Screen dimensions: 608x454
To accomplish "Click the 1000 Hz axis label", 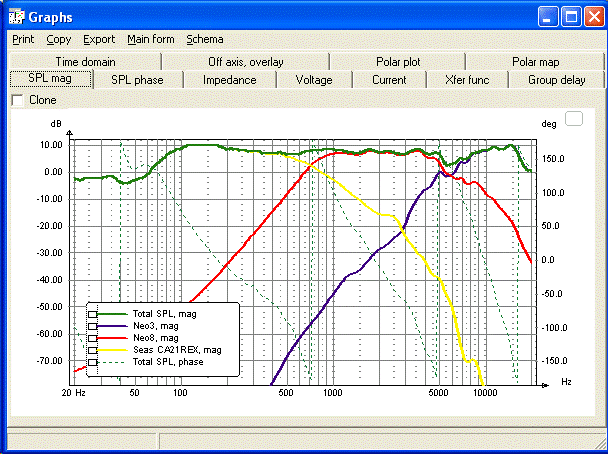I will click(x=333, y=393).
